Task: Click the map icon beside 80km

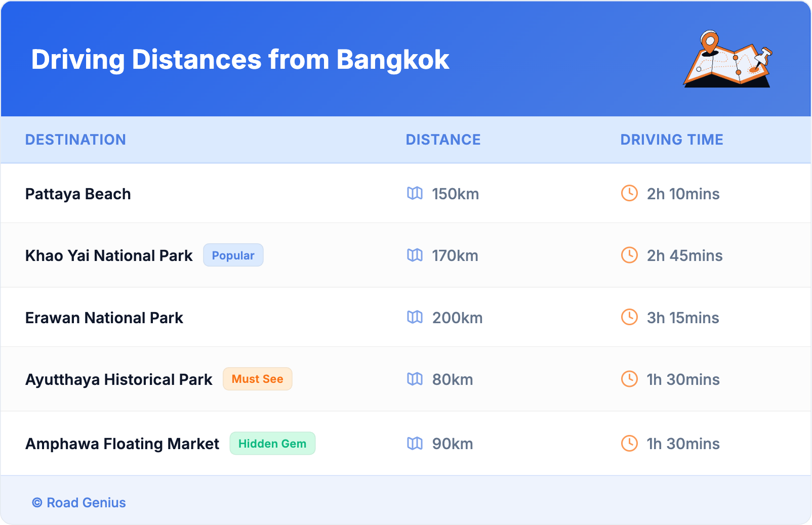Action: [x=415, y=379]
